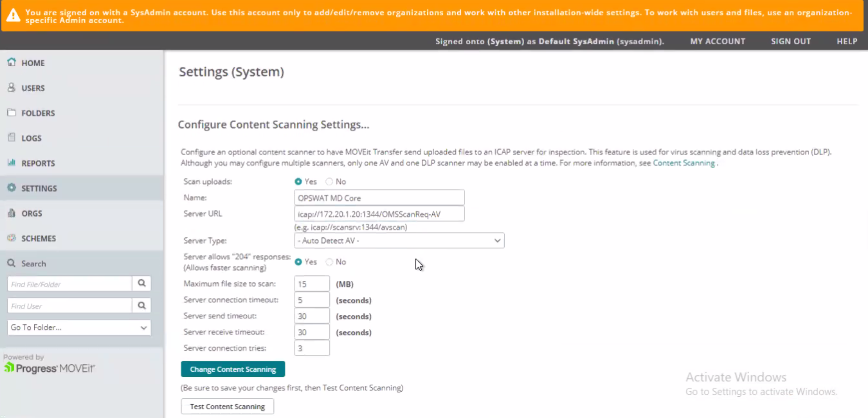This screenshot has width=868, height=418.
Task: Click the Users person icon
Action: pyautogui.click(x=11, y=87)
